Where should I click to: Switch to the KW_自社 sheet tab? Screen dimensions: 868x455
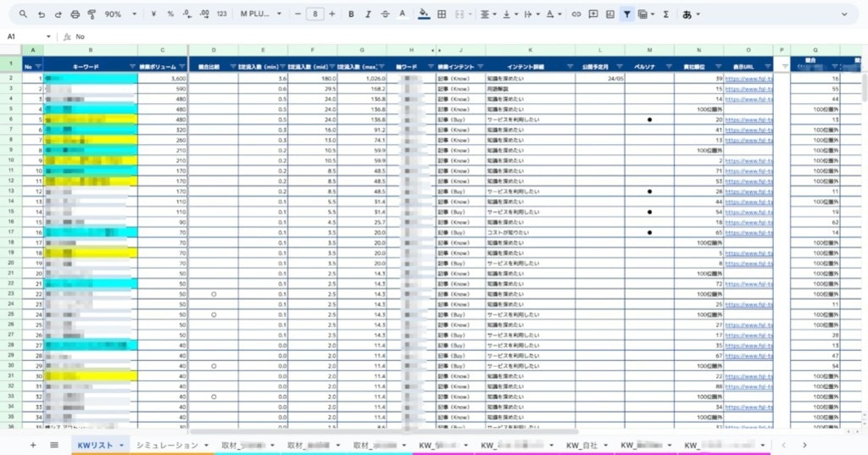coord(581,445)
